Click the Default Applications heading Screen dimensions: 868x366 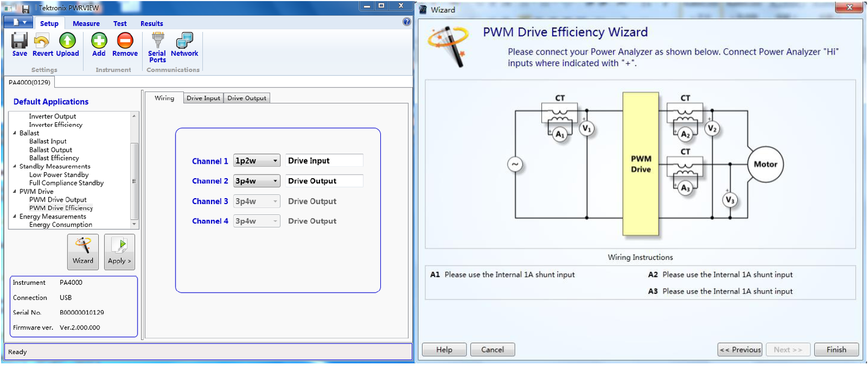[x=51, y=102]
